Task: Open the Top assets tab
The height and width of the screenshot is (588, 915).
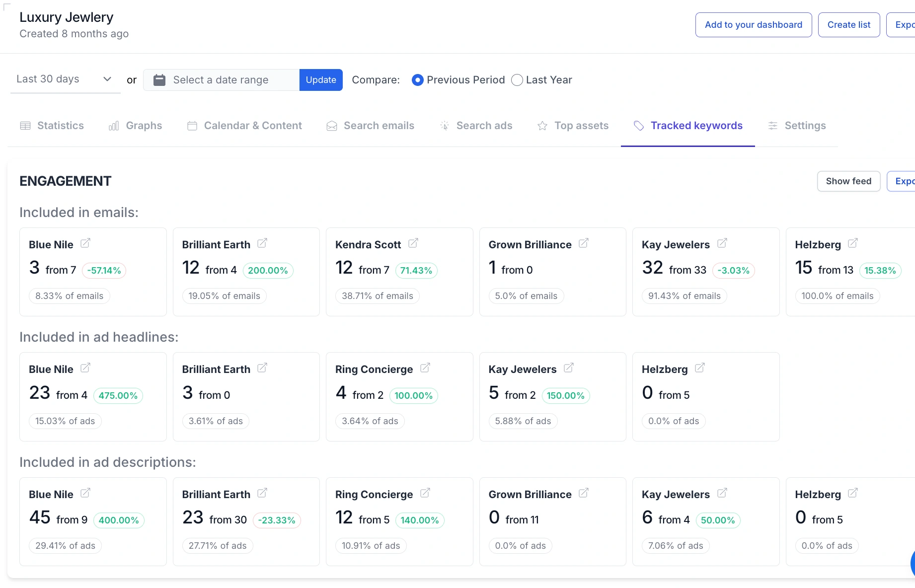Action: click(573, 126)
